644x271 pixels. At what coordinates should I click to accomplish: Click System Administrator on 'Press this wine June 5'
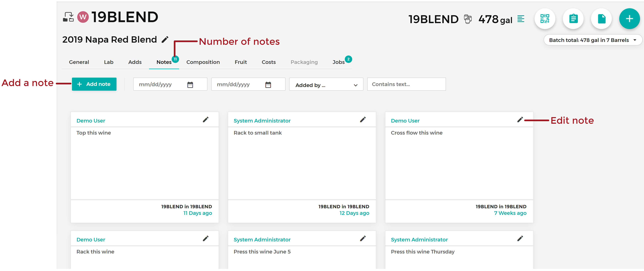[x=262, y=239]
